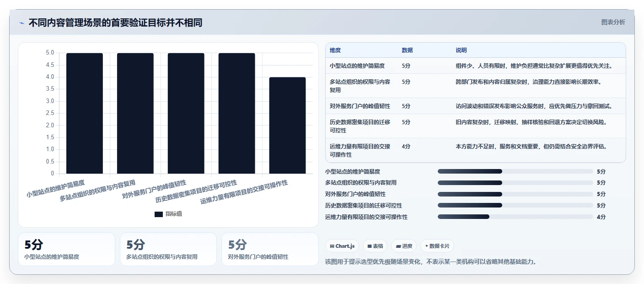
Task: Click the 对外服务门户的峰值韧性 progress bar
Action: click(x=515, y=194)
